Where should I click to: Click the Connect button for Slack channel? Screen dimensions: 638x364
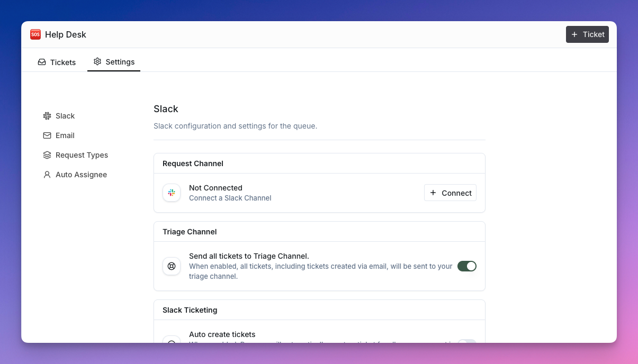pos(450,193)
